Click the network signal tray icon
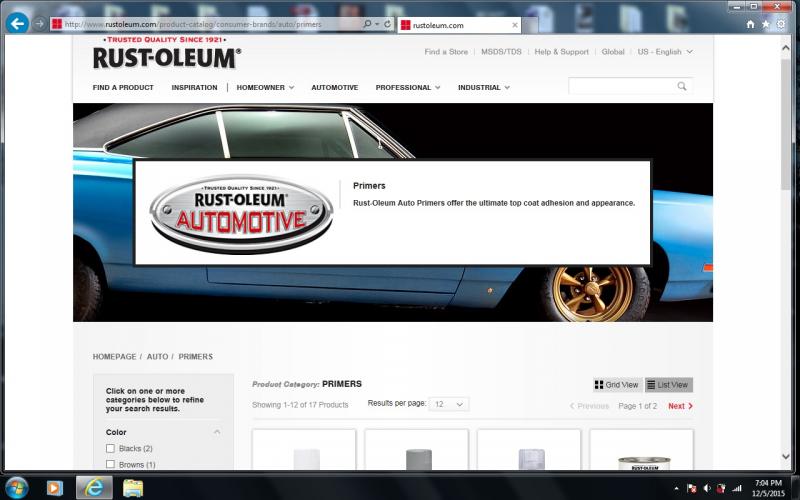This screenshot has height=500, width=800. click(x=737, y=489)
